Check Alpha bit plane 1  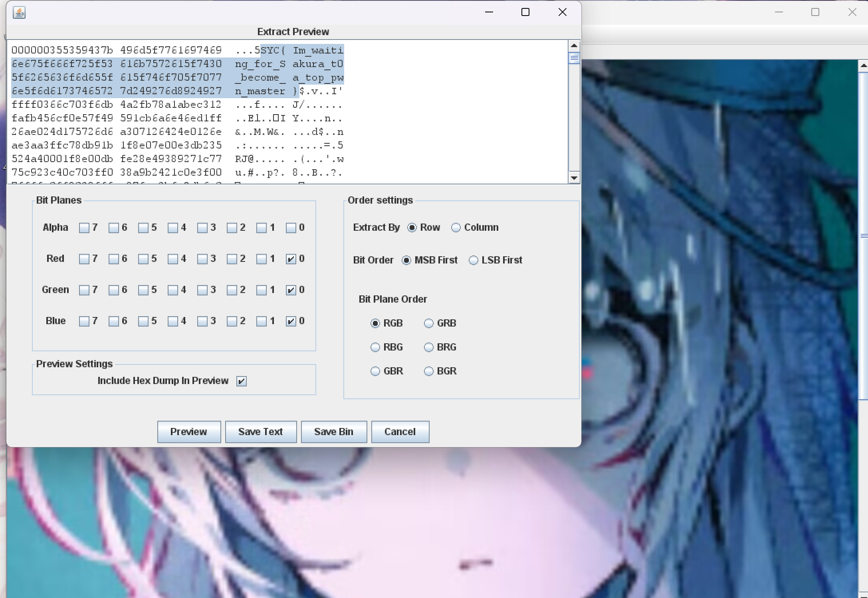tap(261, 228)
